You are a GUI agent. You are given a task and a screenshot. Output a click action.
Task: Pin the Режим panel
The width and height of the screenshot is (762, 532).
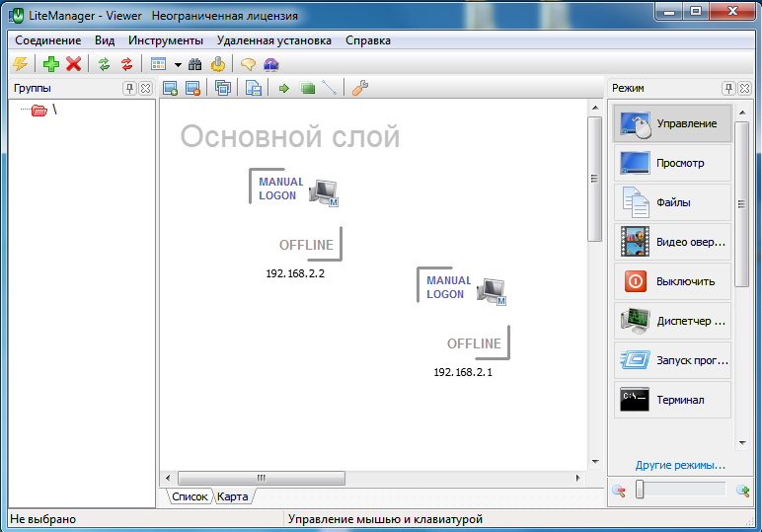(x=728, y=88)
